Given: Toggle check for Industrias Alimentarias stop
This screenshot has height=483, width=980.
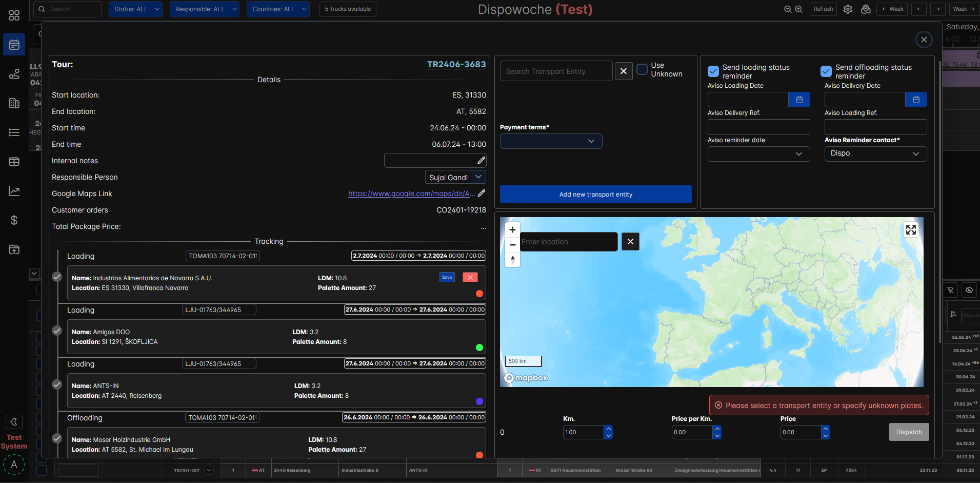Looking at the screenshot, I should pyautogui.click(x=57, y=277).
